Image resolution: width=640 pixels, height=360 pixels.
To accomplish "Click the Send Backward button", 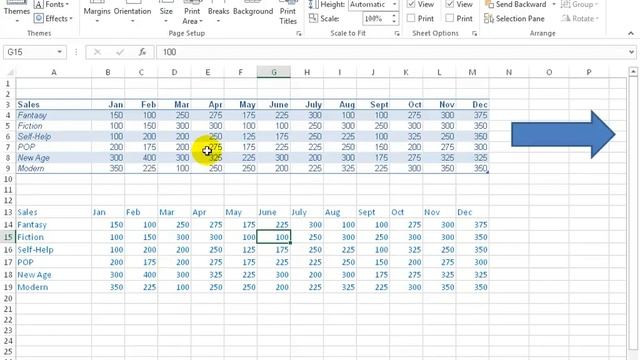I will [516, 4].
